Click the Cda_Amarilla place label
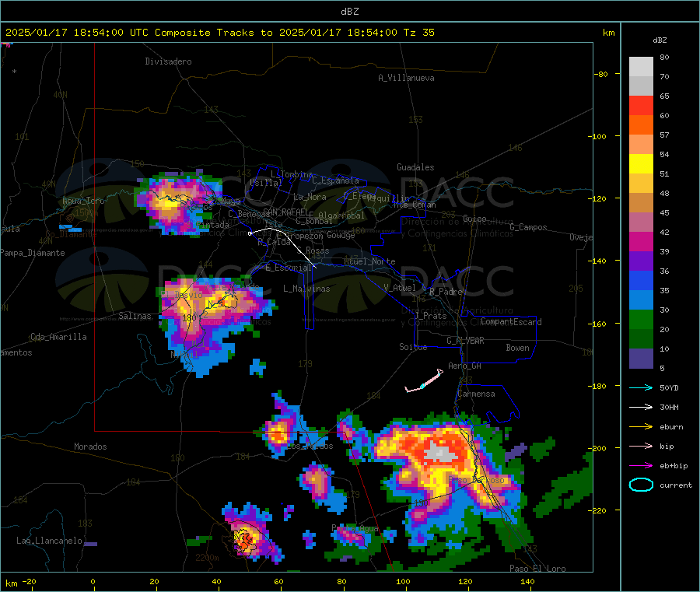Viewport: 700px width, 592px height. coord(58,337)
